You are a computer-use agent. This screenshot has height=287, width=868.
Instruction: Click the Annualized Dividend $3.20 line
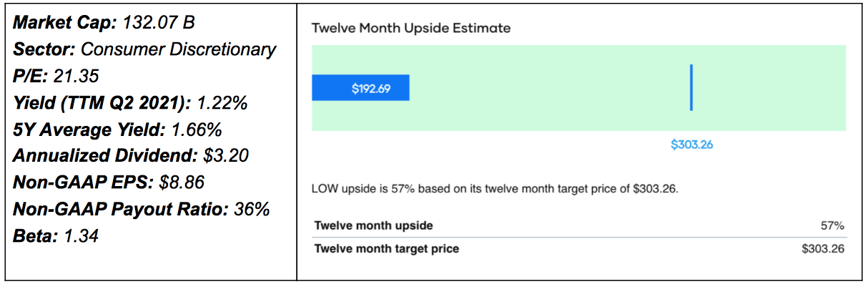[131, 155]
